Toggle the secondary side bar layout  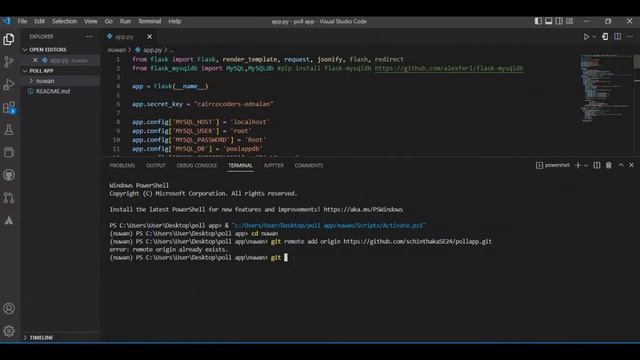[x=559, y=21]
